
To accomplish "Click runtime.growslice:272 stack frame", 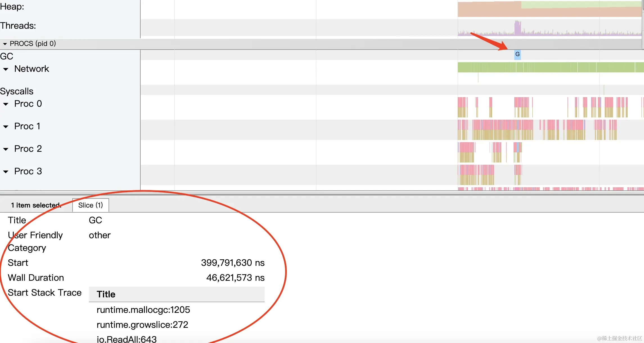I will (x=142, y=325).
